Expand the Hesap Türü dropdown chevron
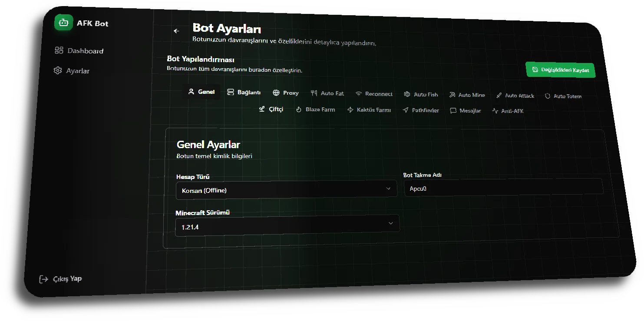Image resolution: width=644 pixels, height=321 pixels. pyautogui.click(x=388, y=189)
